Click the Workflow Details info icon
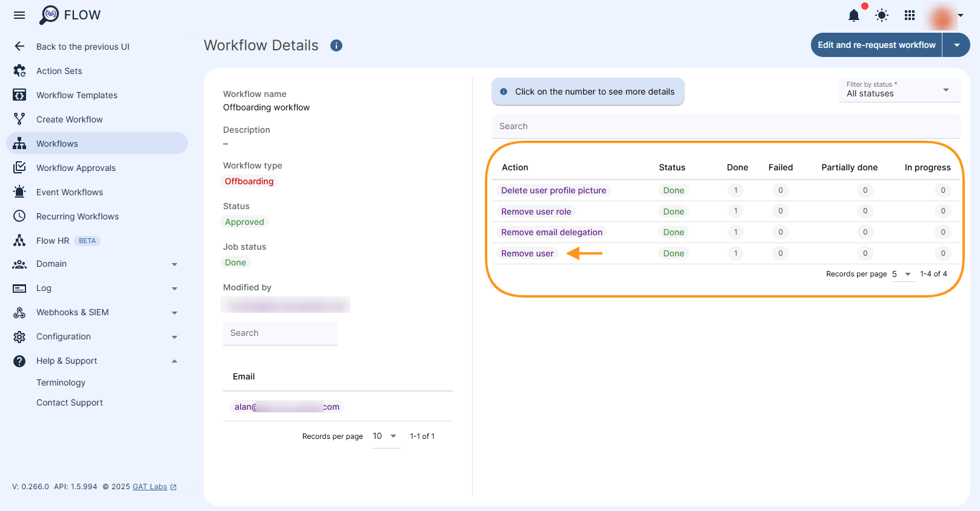Screen dimensions: 980x511 (x=336, y=45)
